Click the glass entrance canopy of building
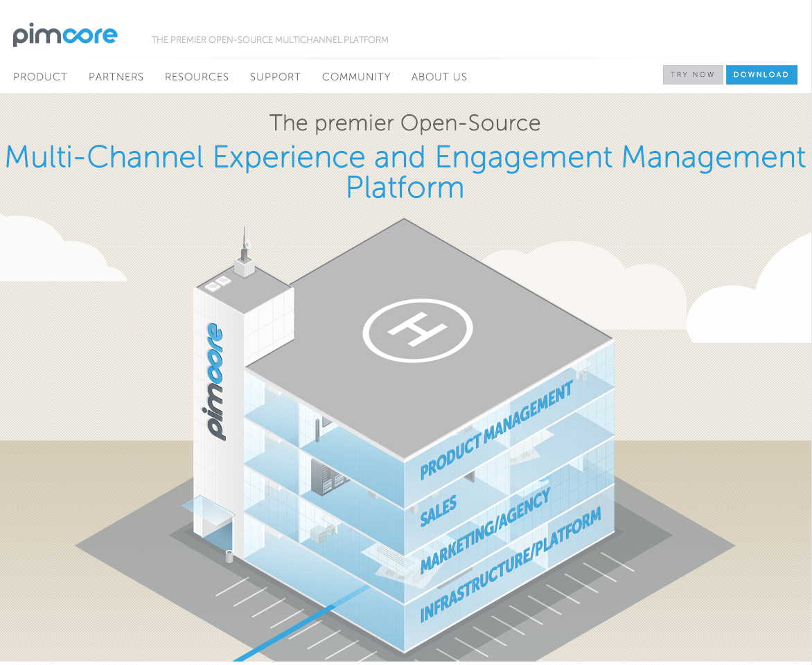The image size is (812, 665). 207,510
